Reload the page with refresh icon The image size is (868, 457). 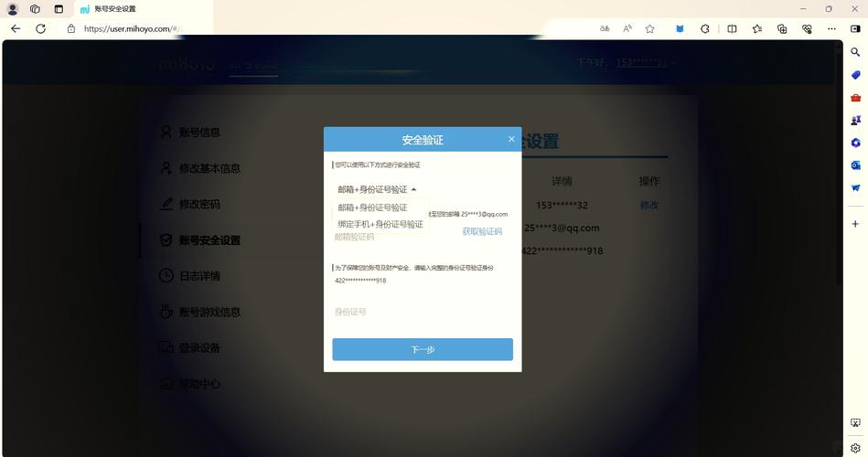[x=40, y=28]
